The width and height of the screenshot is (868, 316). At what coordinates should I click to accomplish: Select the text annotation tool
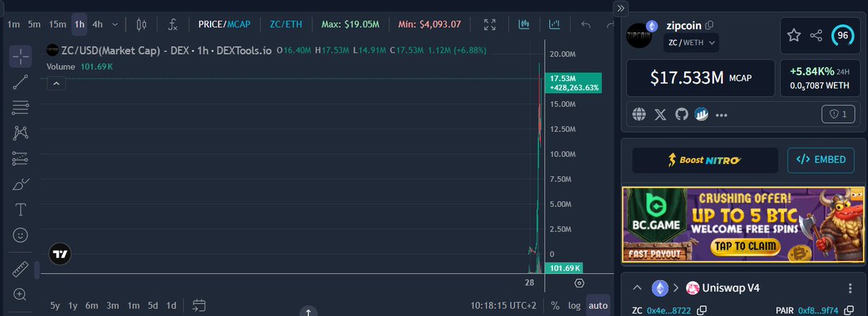click(20, 210)
